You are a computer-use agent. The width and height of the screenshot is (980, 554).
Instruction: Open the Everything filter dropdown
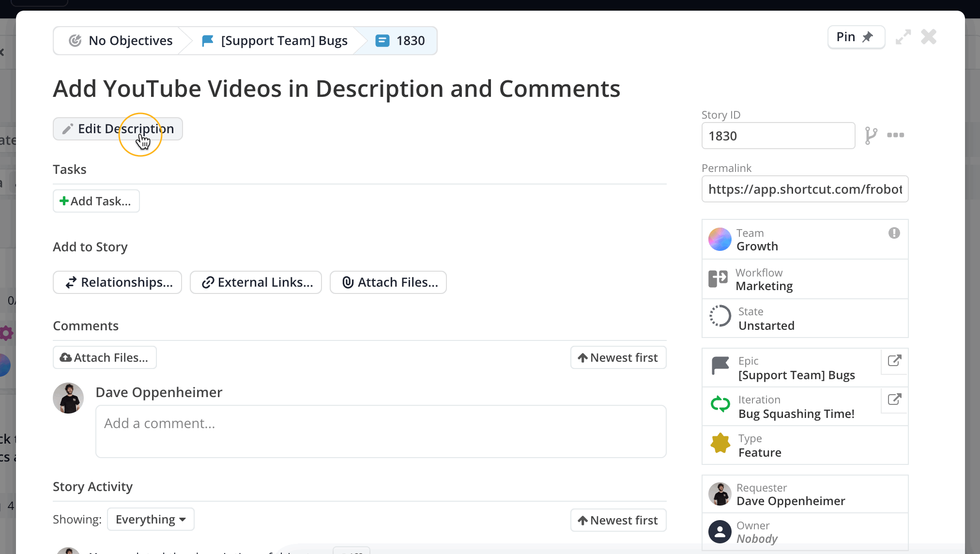[151, 519]
